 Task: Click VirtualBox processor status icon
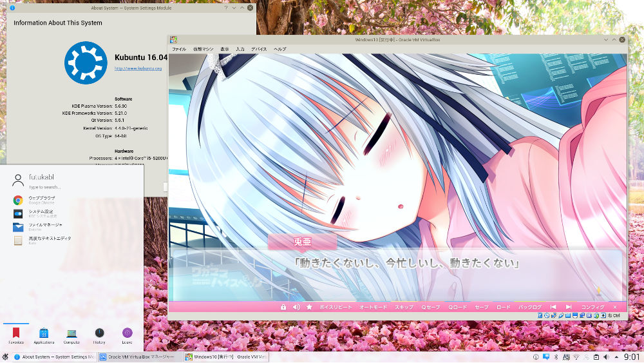point(589,315)
